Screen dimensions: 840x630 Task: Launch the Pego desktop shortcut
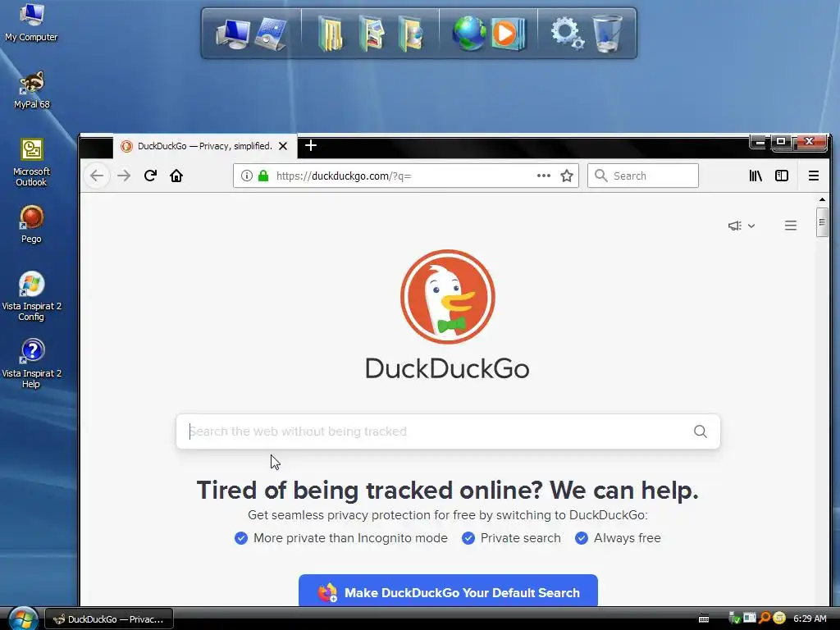(31, 224)
